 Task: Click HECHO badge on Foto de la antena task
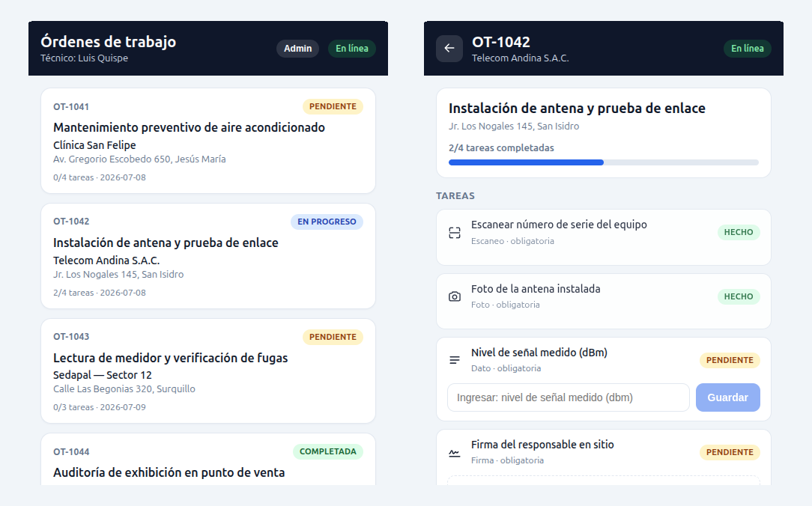click(x=739, y=296)
